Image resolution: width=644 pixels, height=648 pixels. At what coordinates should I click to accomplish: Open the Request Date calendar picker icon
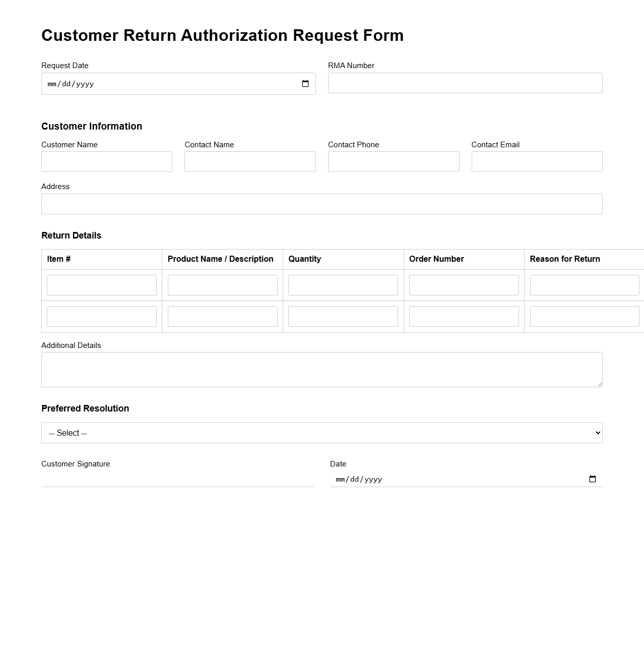click(305, 84)
